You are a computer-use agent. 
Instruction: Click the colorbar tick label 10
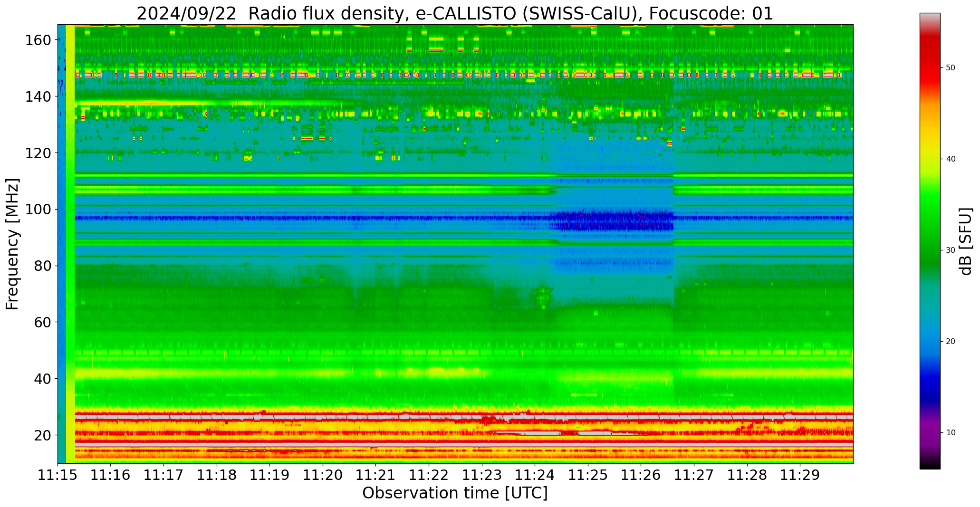tap(950, 433)
